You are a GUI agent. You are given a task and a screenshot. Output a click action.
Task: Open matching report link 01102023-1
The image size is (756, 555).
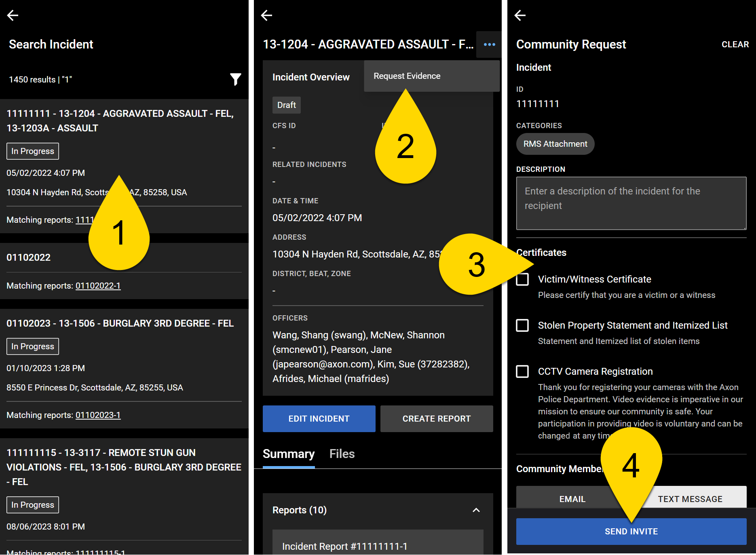(x=98, y=415)
